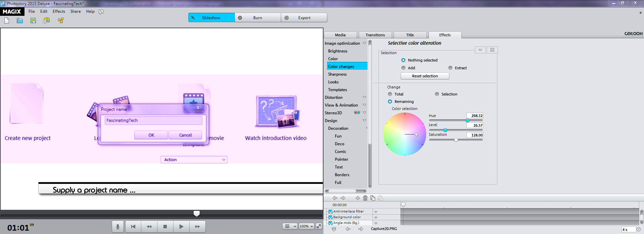Viewport: 644px width, 234px height.
Task: Open the Action dropdown
Action: [x=194, y=160]
